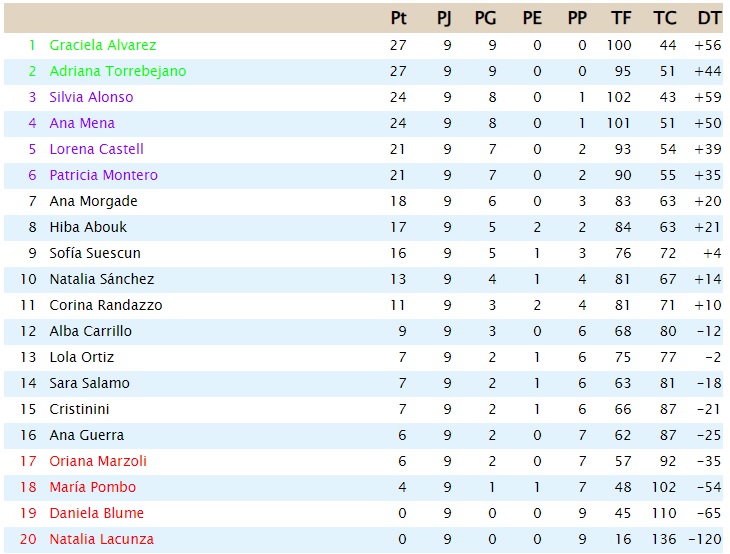Click the PP column header
Viewport: 730px width, 554px height.
[x=577, y=18]
